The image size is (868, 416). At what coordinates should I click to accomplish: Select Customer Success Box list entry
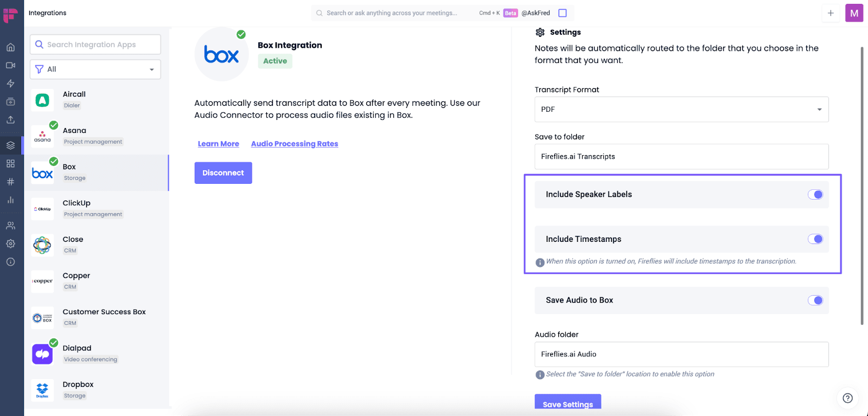click(x=97, y=318)
